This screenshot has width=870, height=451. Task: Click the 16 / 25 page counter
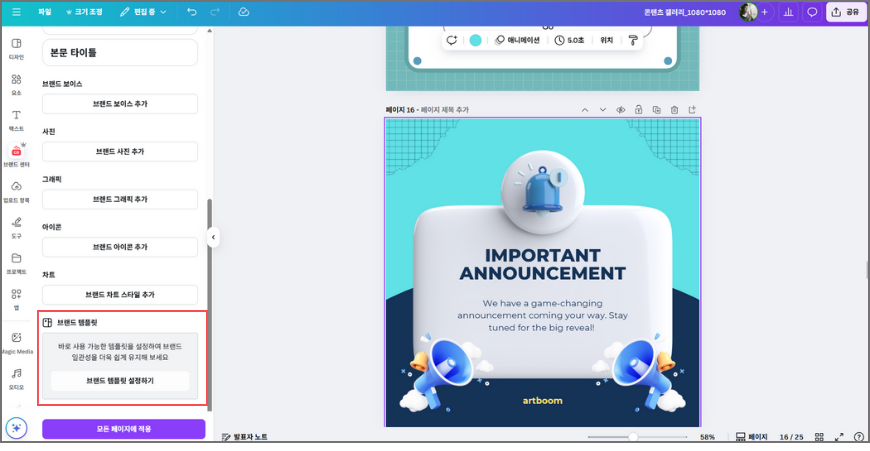[791, 437]
